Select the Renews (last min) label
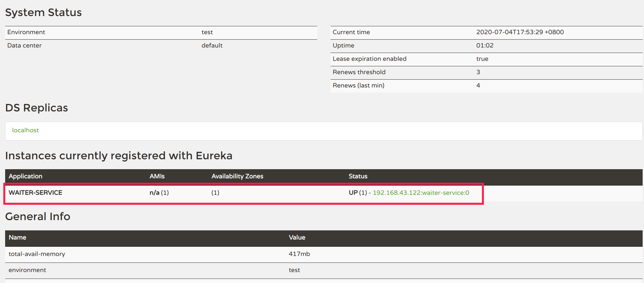644x283 pixels. click(359, 85)
